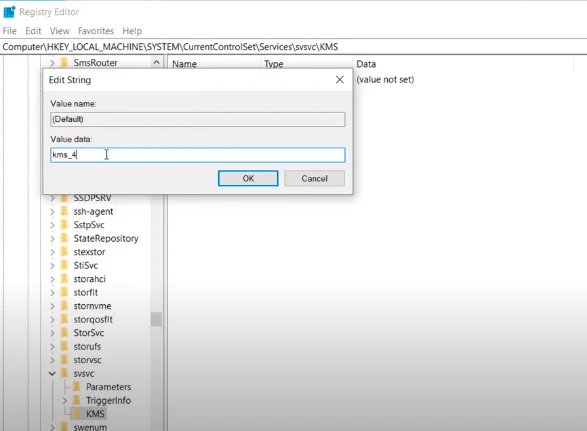587x431 pixels.
Task: Click the Cancel button in Edit String
Action: [x=314, y=178]
